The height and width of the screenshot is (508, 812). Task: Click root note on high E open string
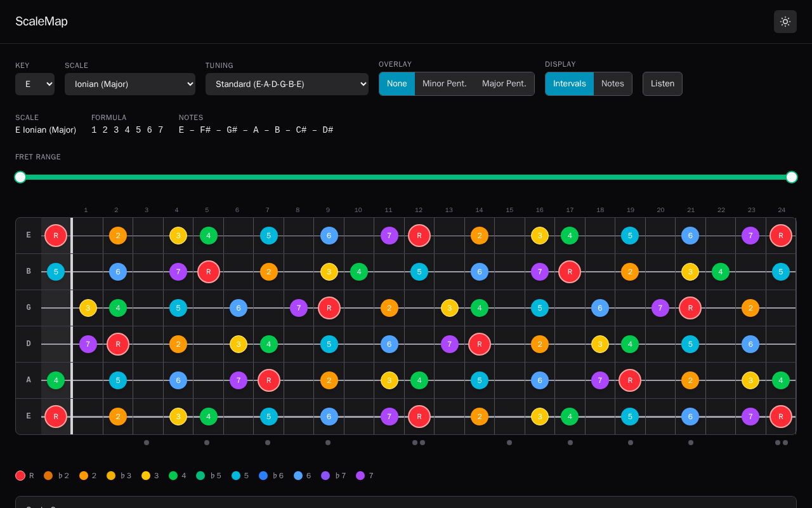coord(56,236)
